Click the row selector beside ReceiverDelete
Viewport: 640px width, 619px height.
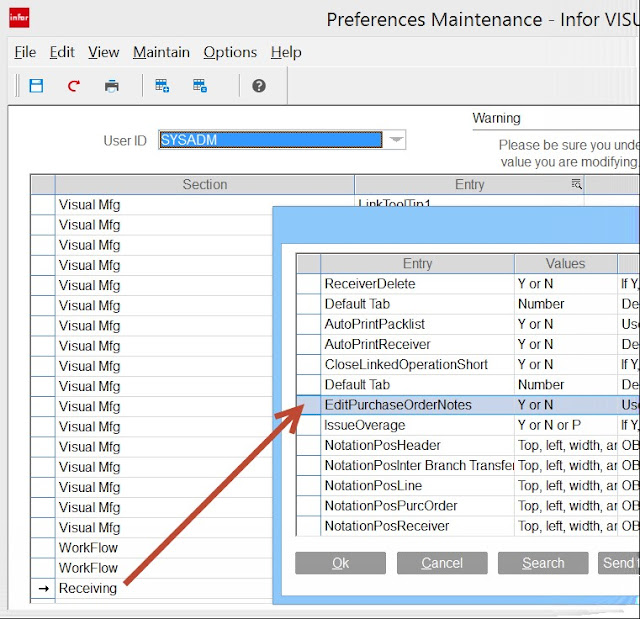[x=309, y=284]
